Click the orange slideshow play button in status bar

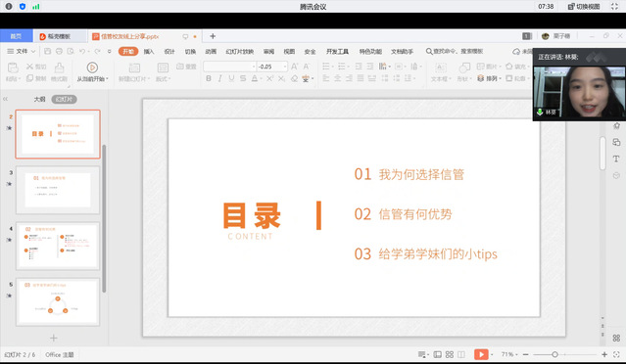[x=481, y=354]
